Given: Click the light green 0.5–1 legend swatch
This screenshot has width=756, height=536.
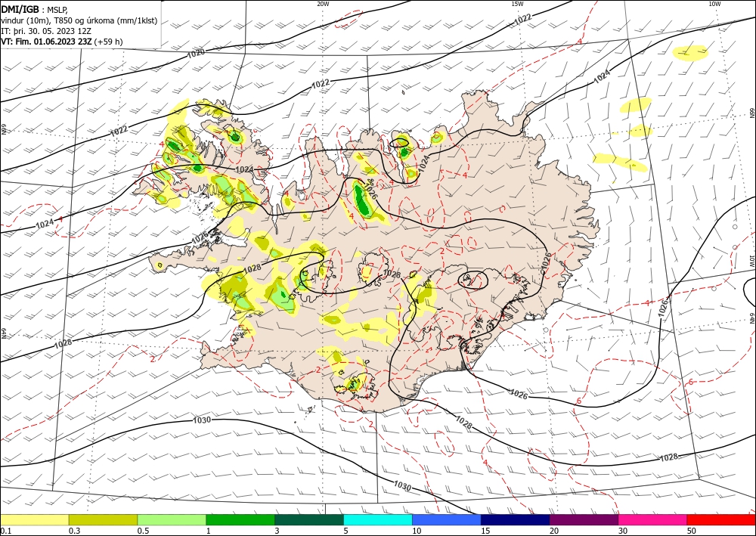Looking at the screenshot, I should pyautogui.click(x=172, y=519).
